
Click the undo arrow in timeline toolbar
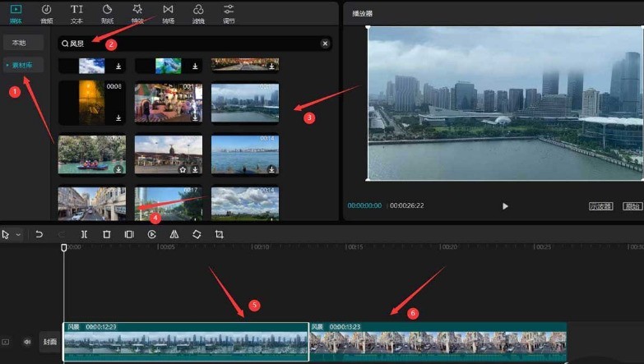pos(39,234)
